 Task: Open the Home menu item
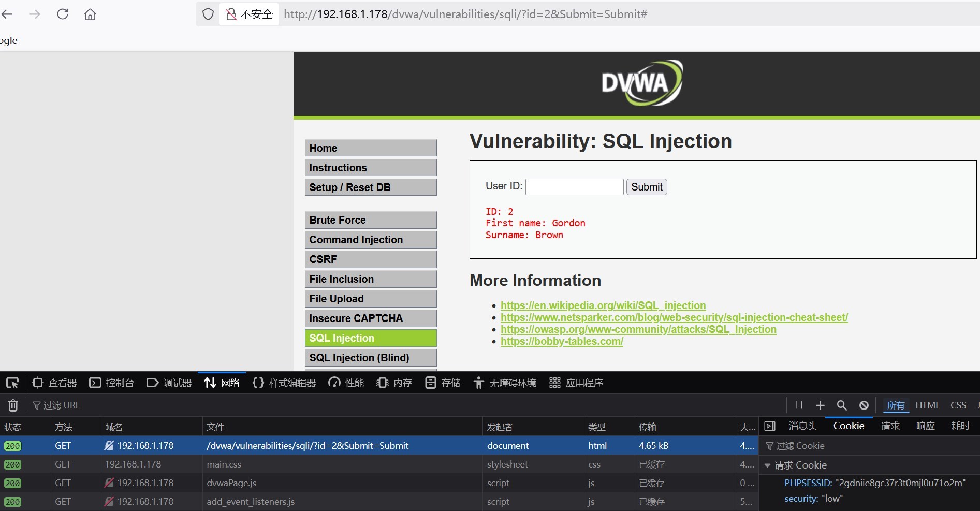(x=371, y=148)
